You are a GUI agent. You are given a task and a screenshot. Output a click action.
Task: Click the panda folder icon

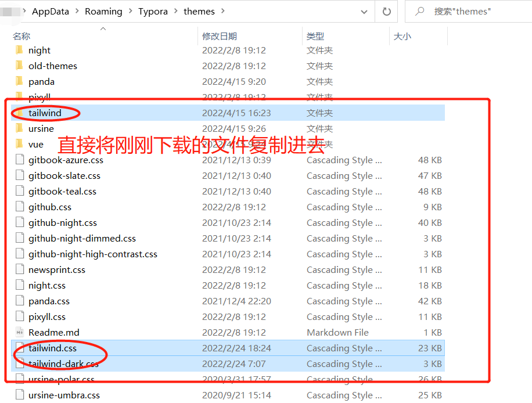pyautogui.click(x=20, y=81)
